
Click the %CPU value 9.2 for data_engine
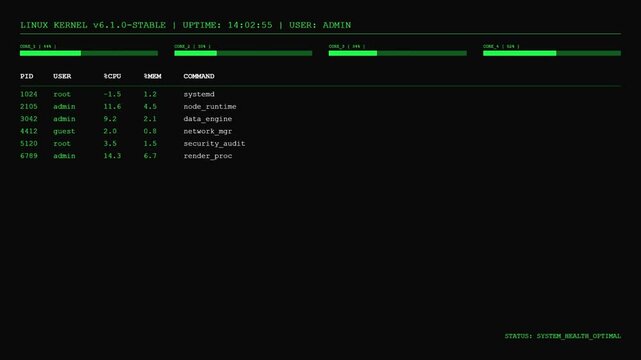click(110, 119)
